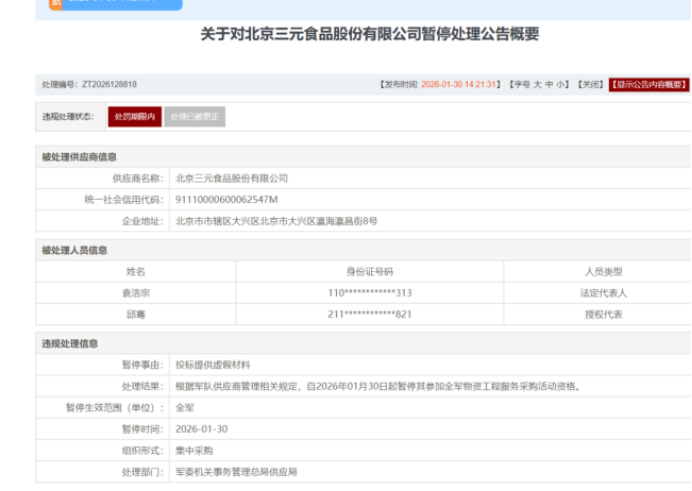Image resolution: width=692 pixels, height=491 pixels.
Task: Click the 姓名 column header
Action: click(x=136, y=271)
